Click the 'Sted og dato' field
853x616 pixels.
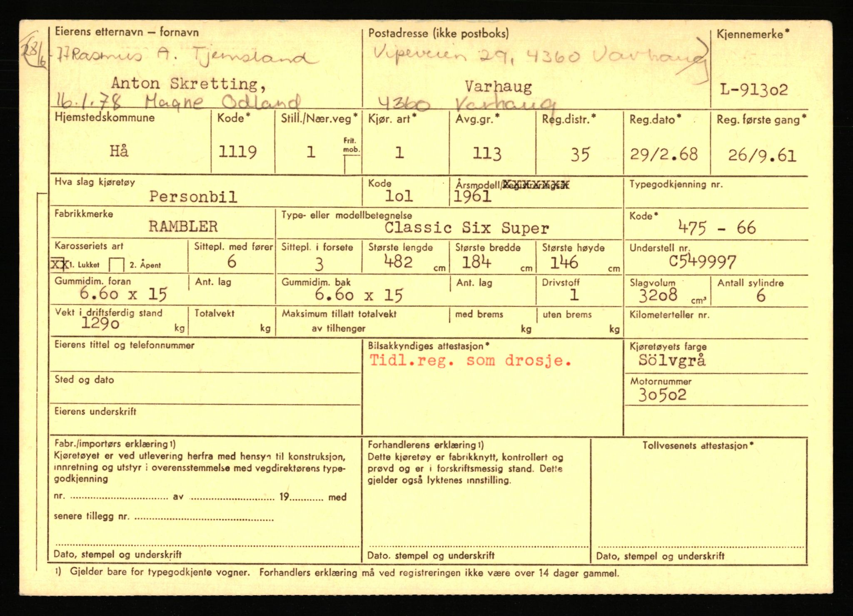click(x=206, y=389)
